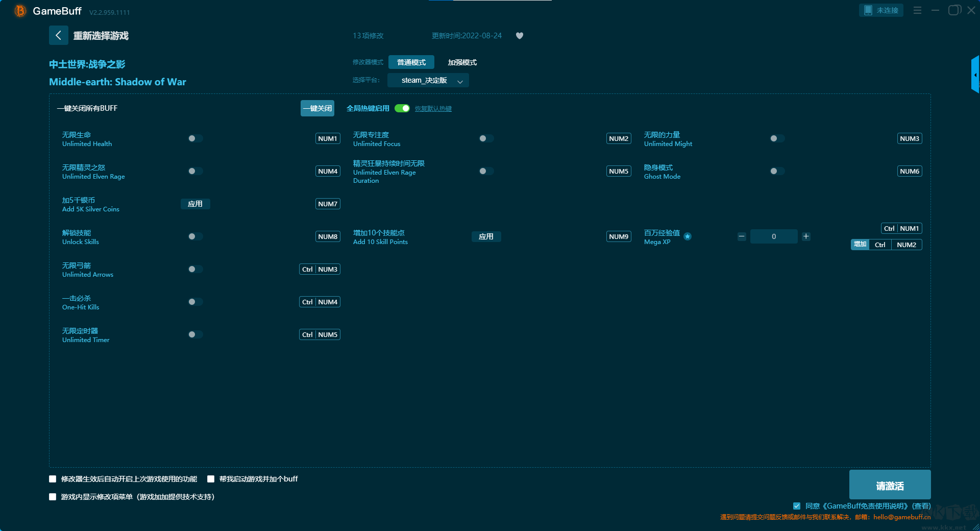
Task: Toggle the global hotkey switch off
Action: (x=402, y=108)
